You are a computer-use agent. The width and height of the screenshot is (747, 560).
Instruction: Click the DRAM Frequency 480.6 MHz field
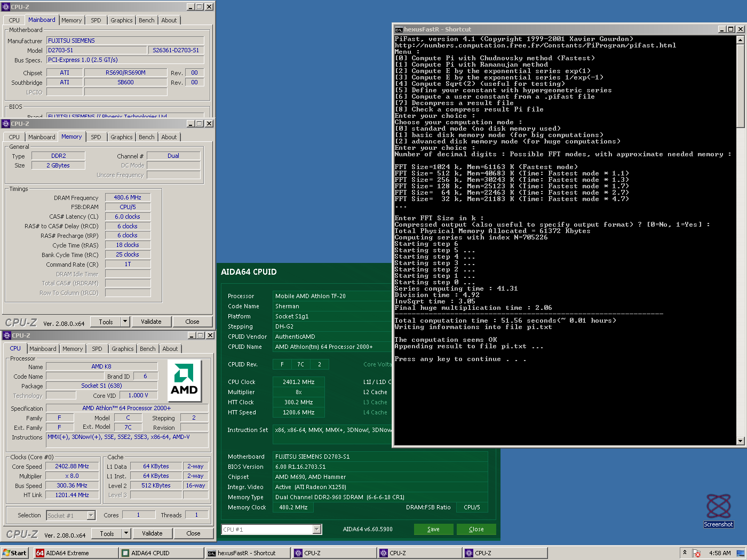[x=128, y=197]
